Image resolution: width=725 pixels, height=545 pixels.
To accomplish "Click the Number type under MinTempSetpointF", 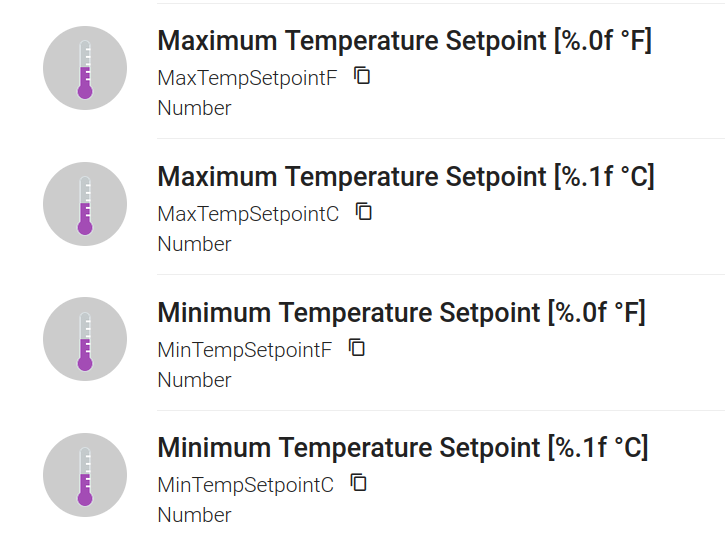I will point(194,380).
